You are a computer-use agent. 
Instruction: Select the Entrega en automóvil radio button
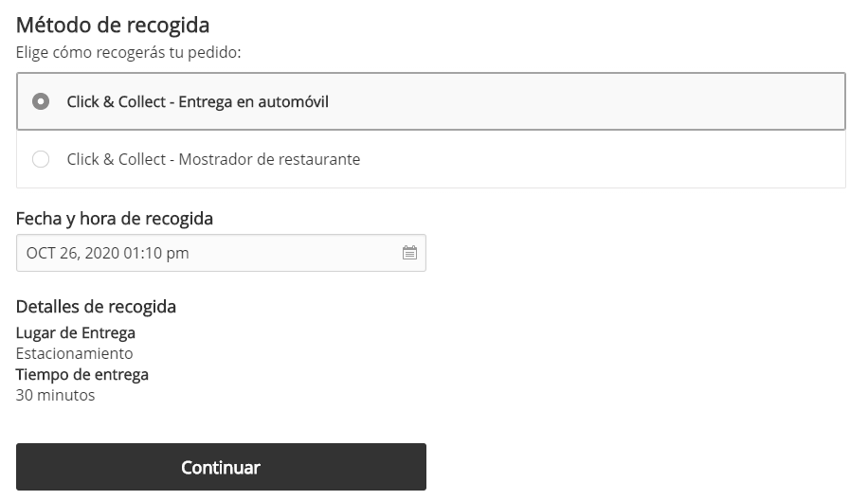(x=41, y=101)
